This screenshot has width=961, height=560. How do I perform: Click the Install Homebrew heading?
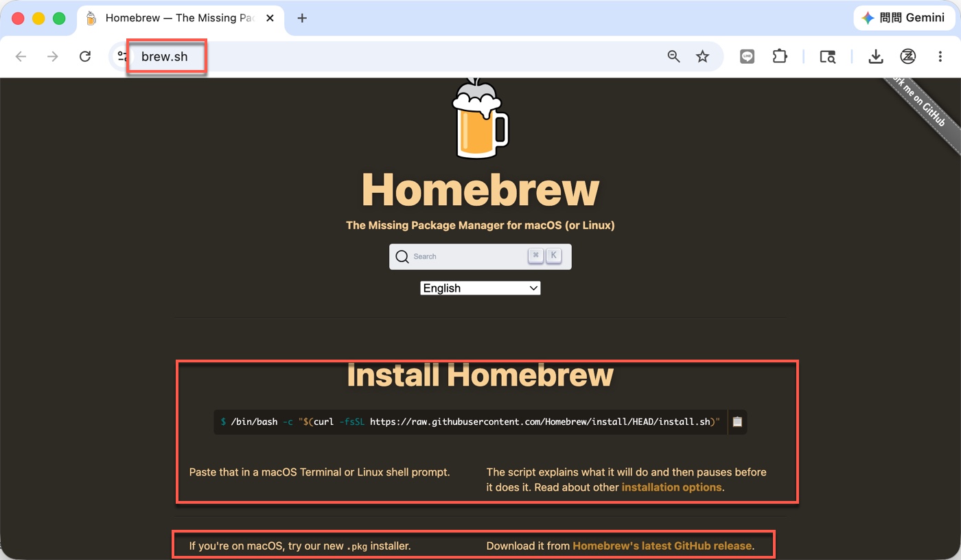(480, 375)
